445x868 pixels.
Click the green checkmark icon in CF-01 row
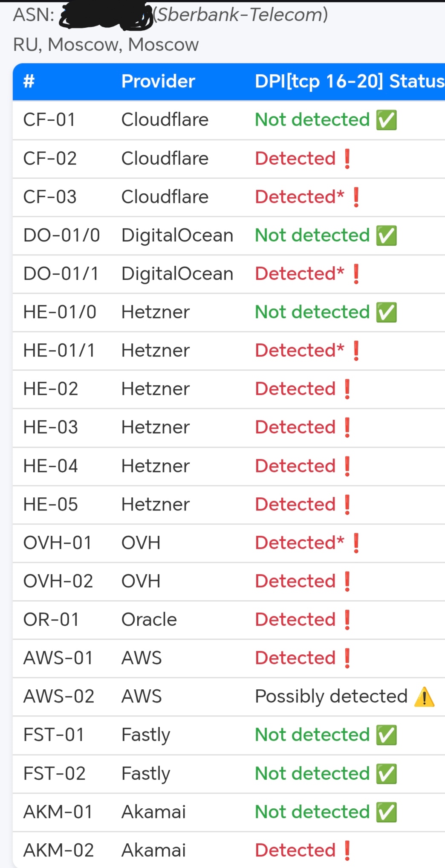386,120
